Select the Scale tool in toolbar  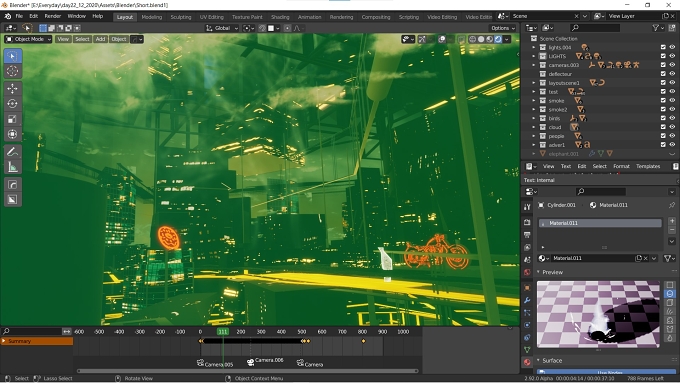point(13,119)
